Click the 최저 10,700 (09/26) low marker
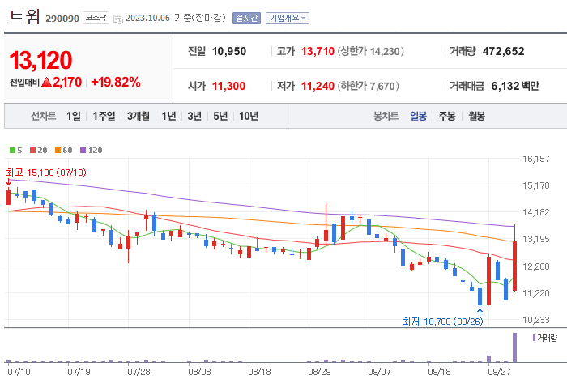 442,322
